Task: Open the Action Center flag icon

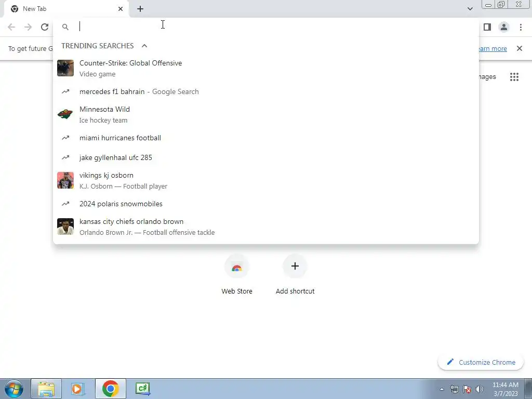Action: click(467, 389)
